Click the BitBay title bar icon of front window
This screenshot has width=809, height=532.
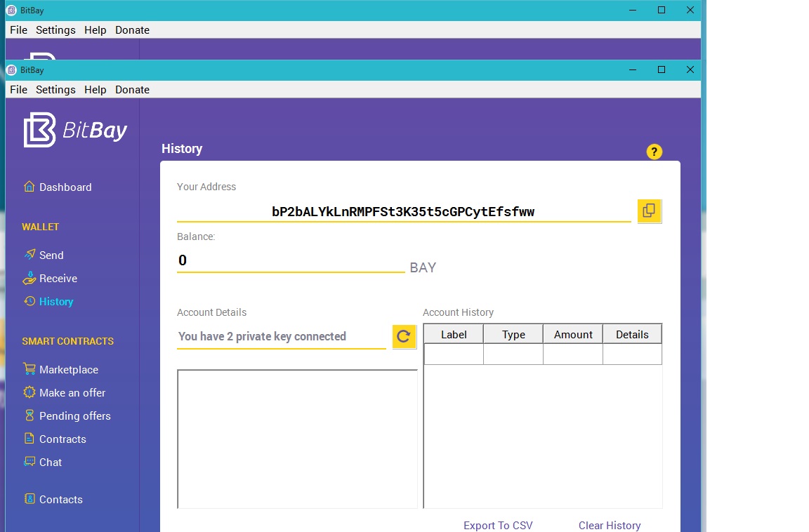11,69
